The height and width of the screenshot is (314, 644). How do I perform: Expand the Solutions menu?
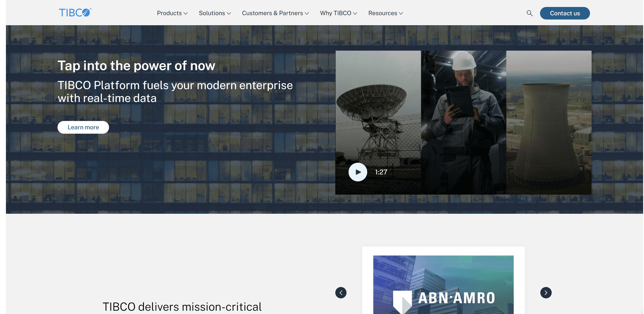tap(215, 13)
